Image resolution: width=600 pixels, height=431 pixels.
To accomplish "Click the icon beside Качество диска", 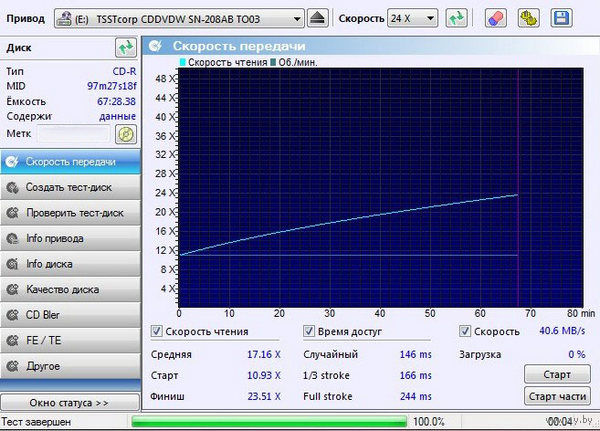I will (x=13, y=290).
